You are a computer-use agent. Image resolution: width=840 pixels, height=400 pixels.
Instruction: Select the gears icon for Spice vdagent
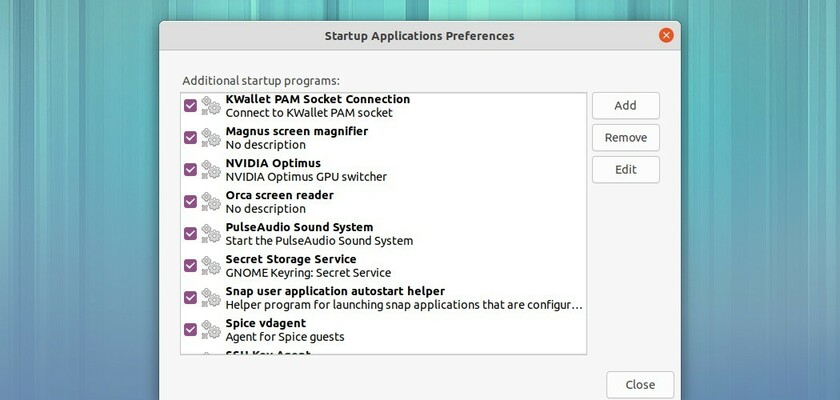[x=211, y=330]
